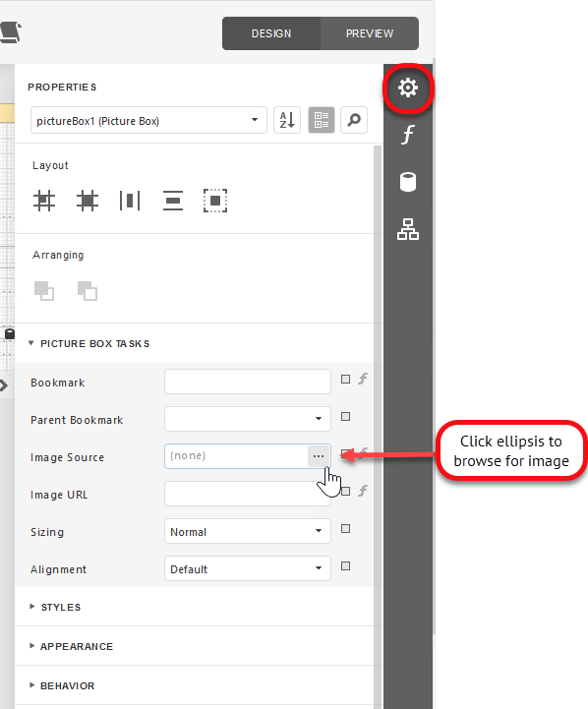The width and height of the screenshot is (588, 709).
Task: Open the Sizing dropdown showing Normal
Action: tap(248, 531)
